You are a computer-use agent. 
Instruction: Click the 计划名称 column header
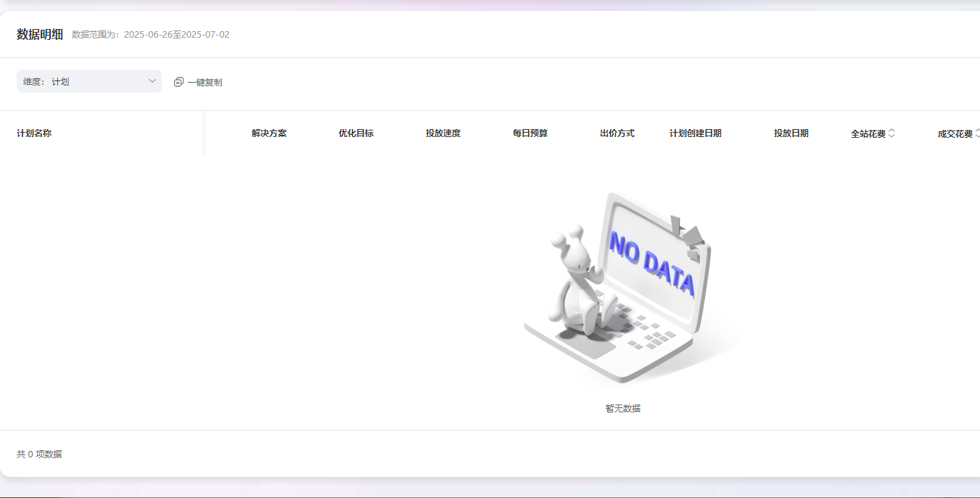tap(34, 133)
